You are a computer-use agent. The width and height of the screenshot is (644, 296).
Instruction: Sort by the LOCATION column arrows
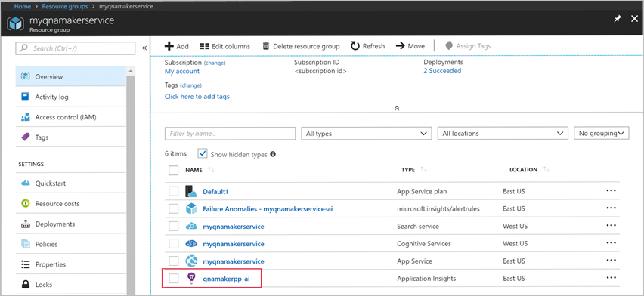546,170
